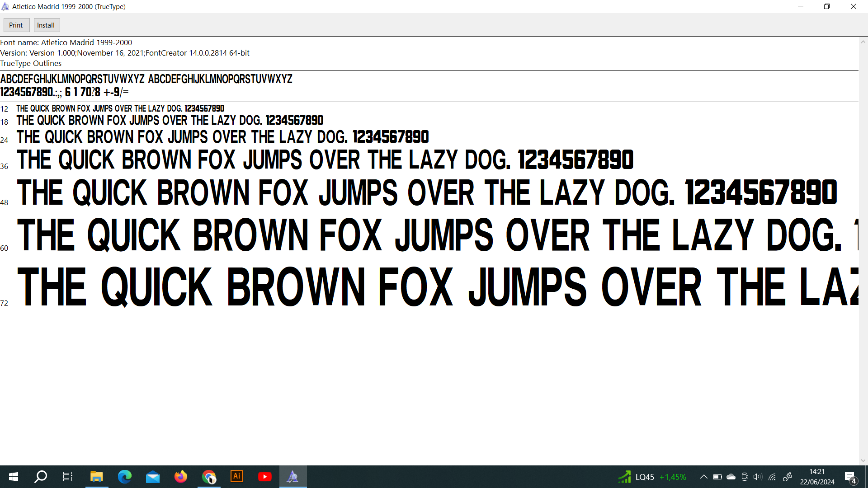This screenshot has width=868, height=488.
Task: Open the clock and date flyout
Action: click(x=817, y=477)
